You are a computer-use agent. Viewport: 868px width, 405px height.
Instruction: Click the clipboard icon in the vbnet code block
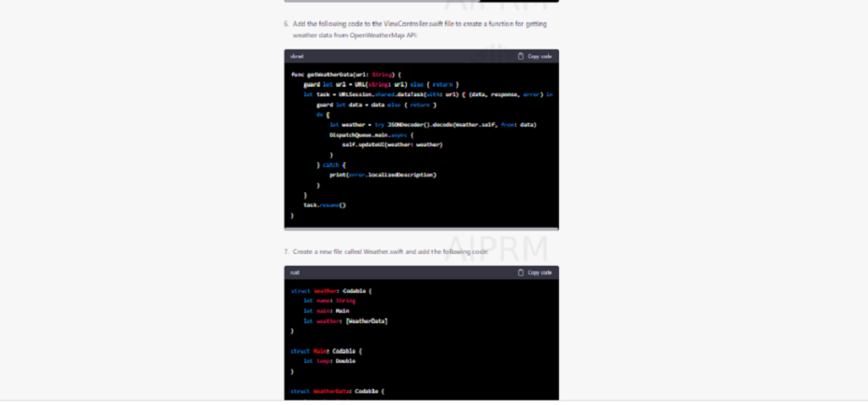pos(521,56)
